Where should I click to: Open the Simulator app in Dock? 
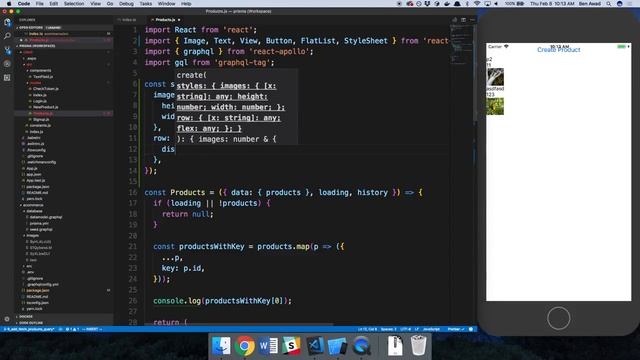tap(338, 346)
